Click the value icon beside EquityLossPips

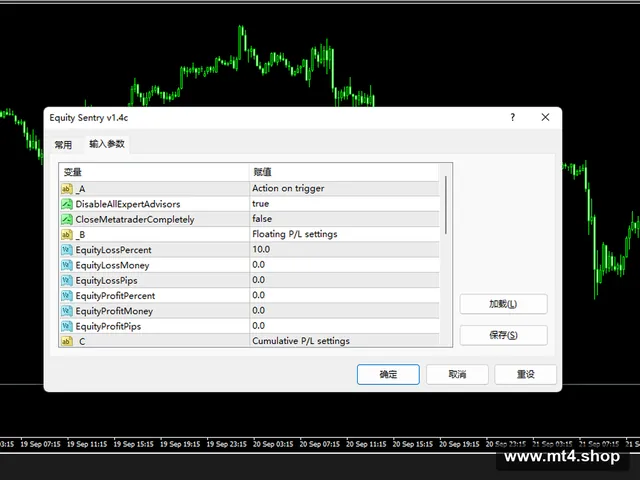(67, 280)
